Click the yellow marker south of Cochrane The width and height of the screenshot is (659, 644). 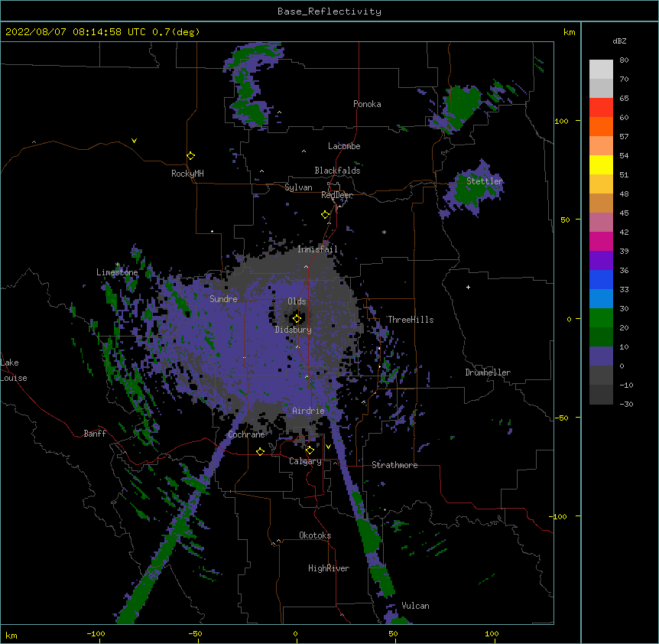(x=260, y=451)
